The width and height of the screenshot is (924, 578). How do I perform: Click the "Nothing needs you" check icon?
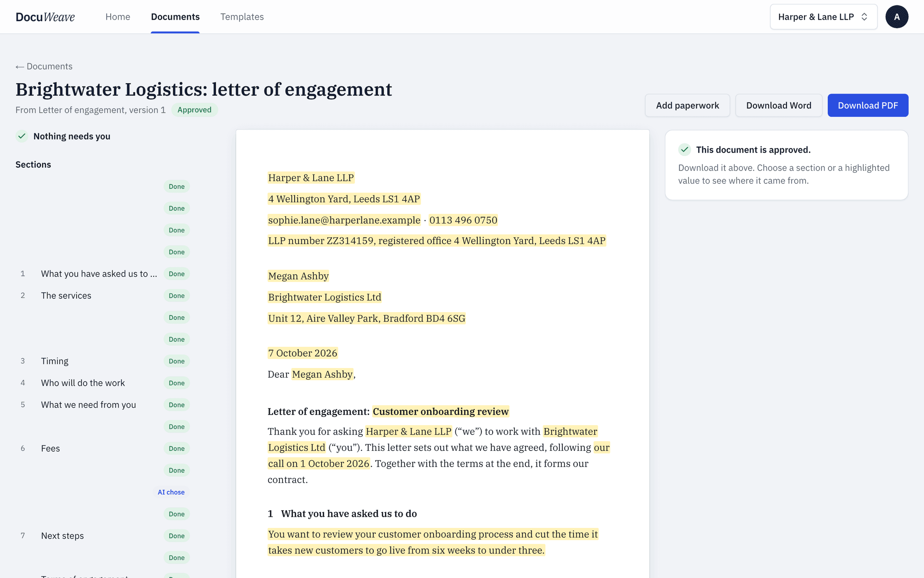pos(22,136)
